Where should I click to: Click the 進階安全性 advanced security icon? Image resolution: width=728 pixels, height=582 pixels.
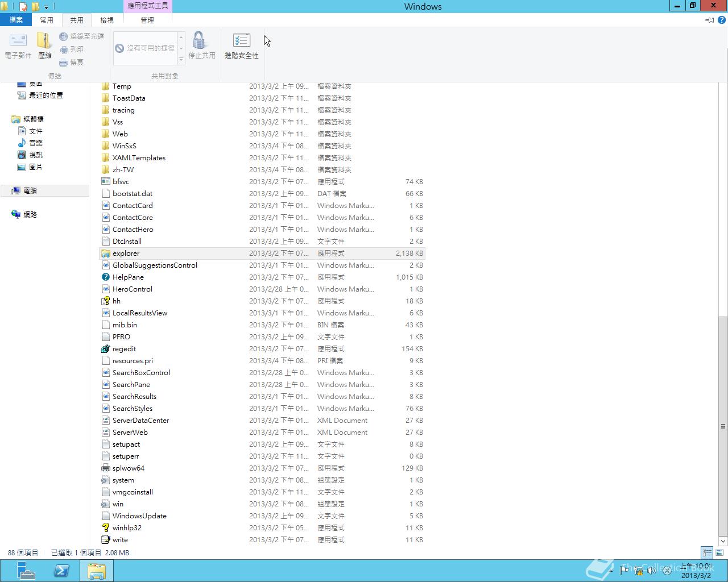[242, 41]
